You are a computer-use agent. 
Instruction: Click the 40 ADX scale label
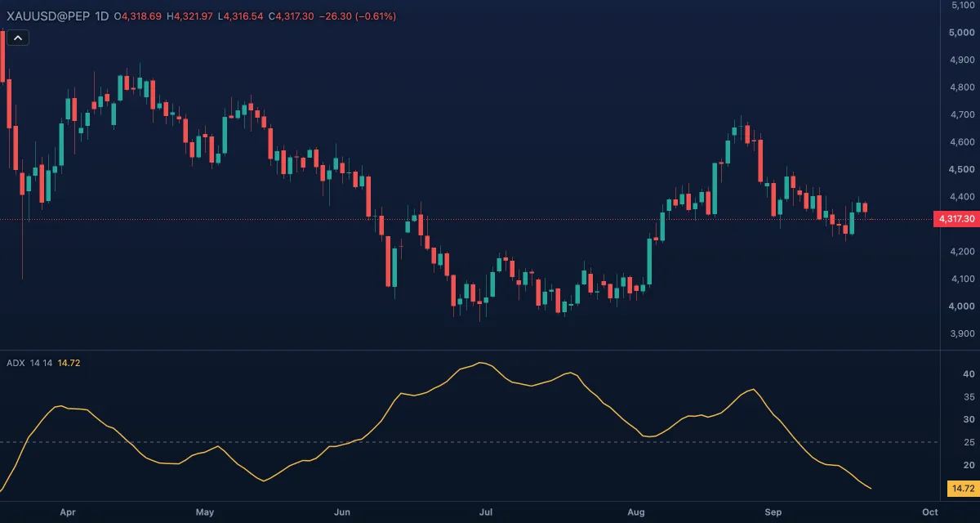[969, 373]
